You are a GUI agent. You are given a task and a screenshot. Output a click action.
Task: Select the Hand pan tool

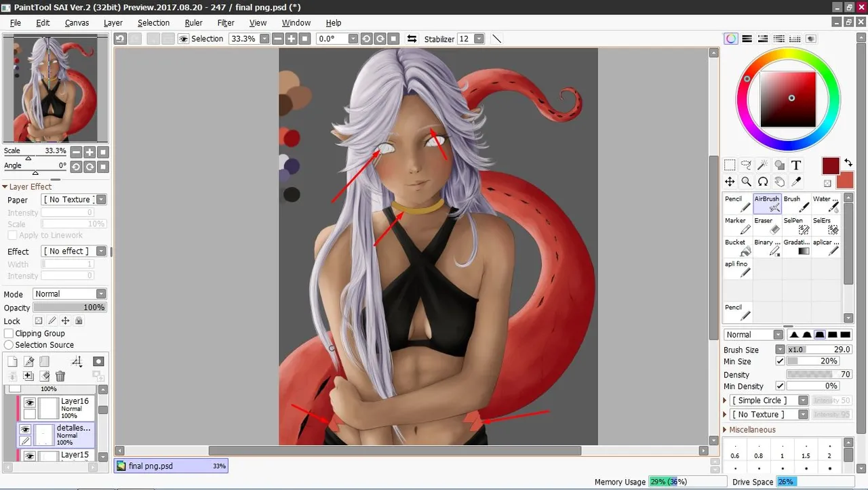click(x=780, y=182)
